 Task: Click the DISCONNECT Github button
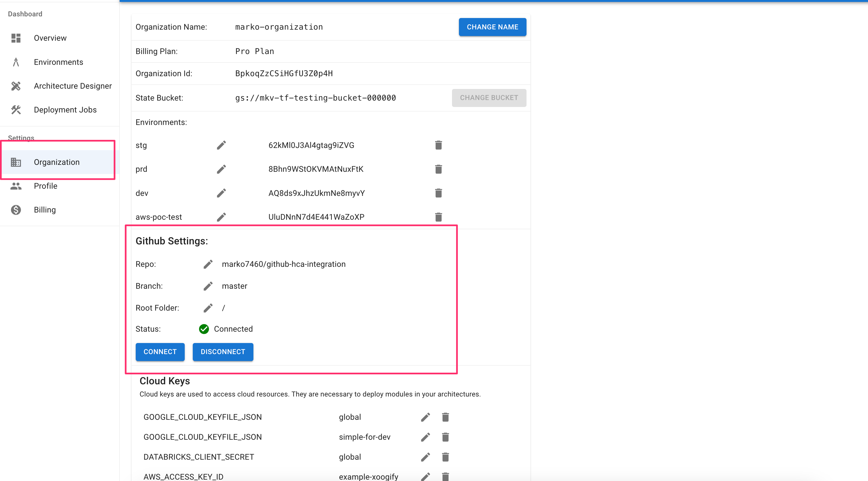coord(223,352)
